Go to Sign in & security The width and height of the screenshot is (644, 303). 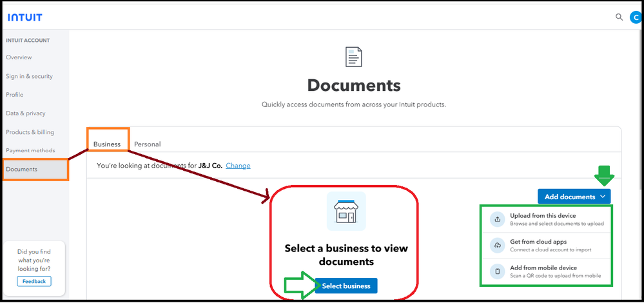pos(29,76)
